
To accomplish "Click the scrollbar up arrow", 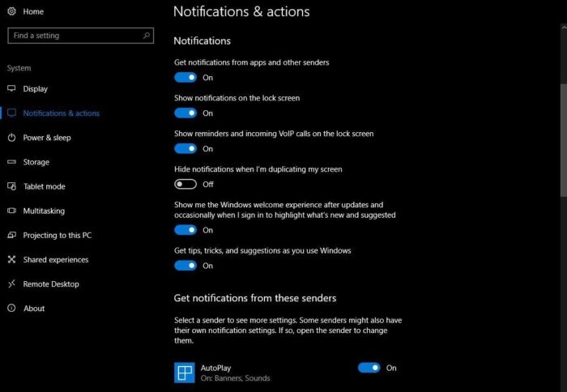I will [564, 28].
